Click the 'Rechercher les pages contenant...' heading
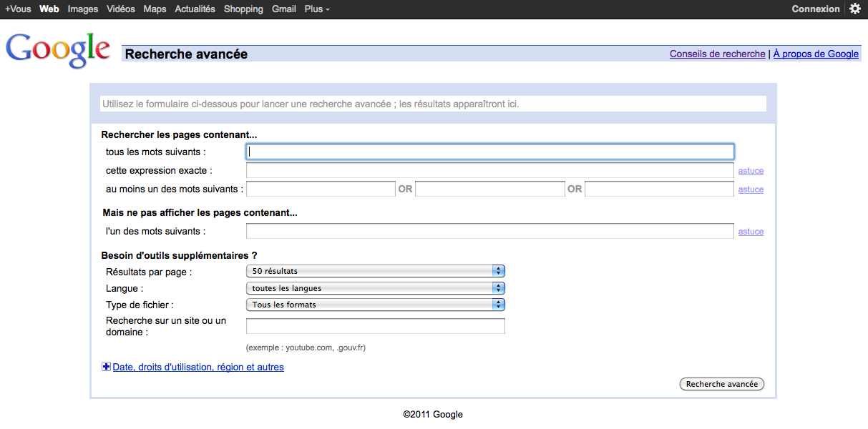This screenshot has height=429, width=868. tap(179, 134)
